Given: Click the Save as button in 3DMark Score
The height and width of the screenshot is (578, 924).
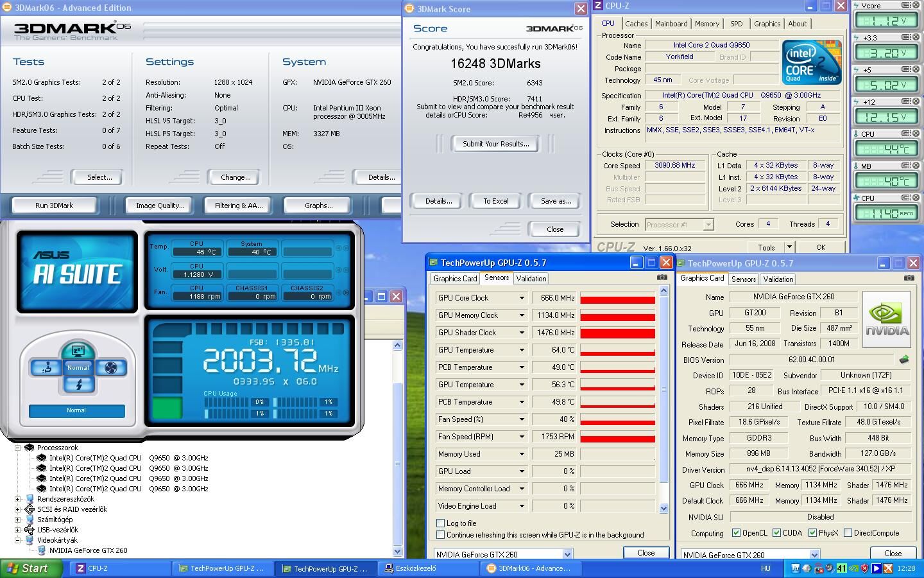Looking at the screenshot, I should (556, 201).
